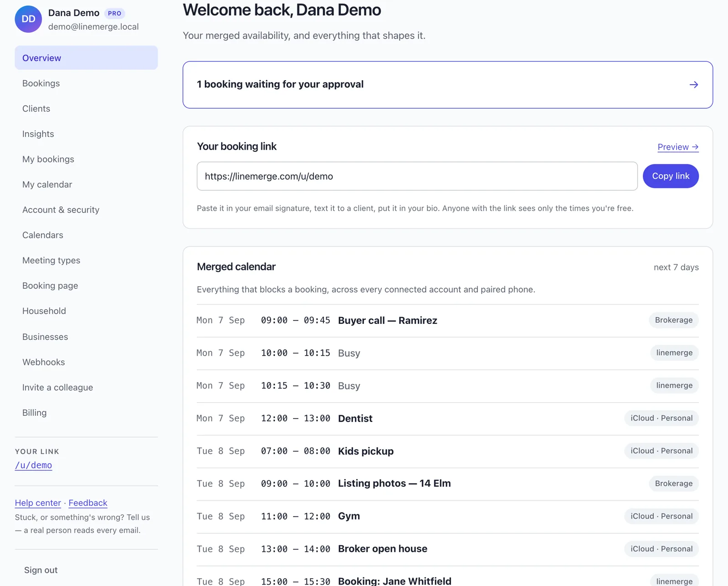Open Billing
The image size is (728, 586).
click(x=86, y=413)
